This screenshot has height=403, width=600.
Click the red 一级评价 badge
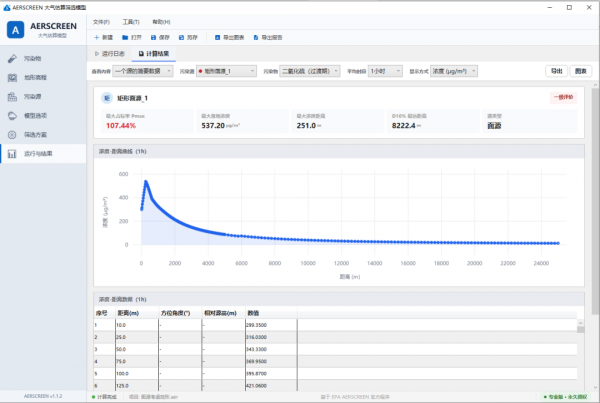[x=564, y=98]
